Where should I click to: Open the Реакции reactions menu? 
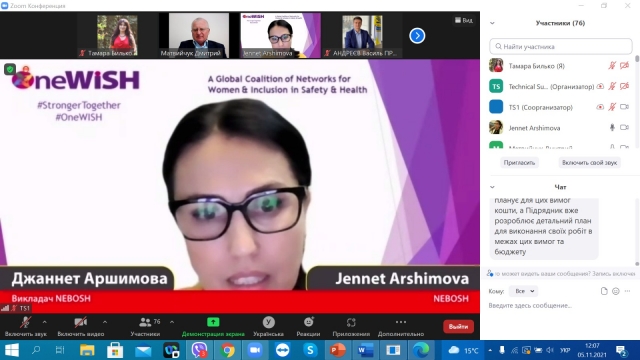pyautogui.click(x=308, y=327)
